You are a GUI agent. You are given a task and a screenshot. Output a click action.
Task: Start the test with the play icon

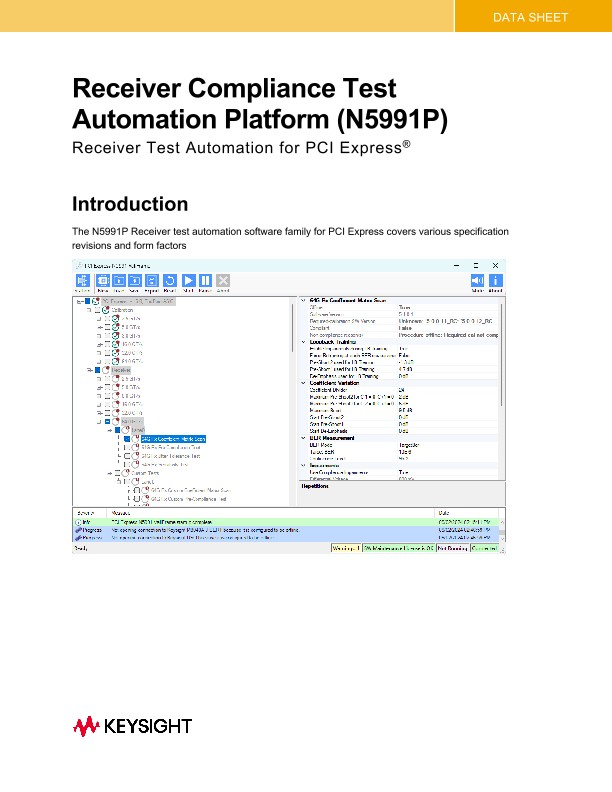click(189, 280)
